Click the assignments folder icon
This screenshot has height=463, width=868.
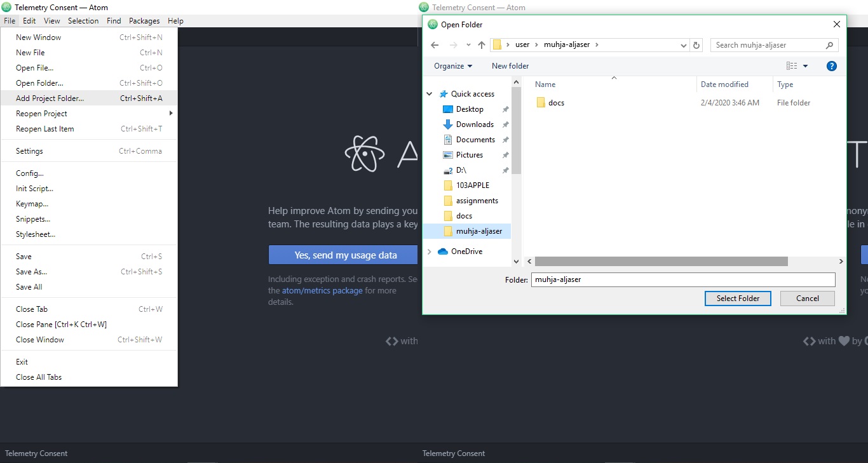(447, 201)
